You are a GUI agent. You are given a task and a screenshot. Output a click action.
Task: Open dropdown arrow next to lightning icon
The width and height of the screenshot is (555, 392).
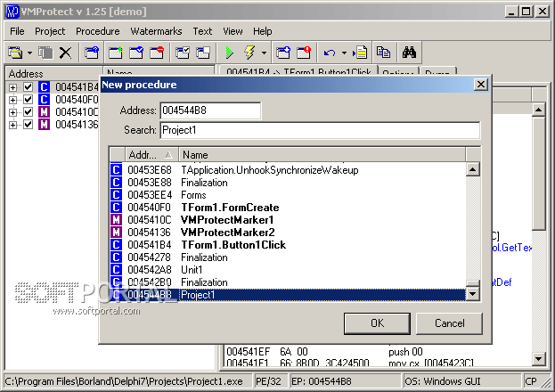tap(264, 53)
